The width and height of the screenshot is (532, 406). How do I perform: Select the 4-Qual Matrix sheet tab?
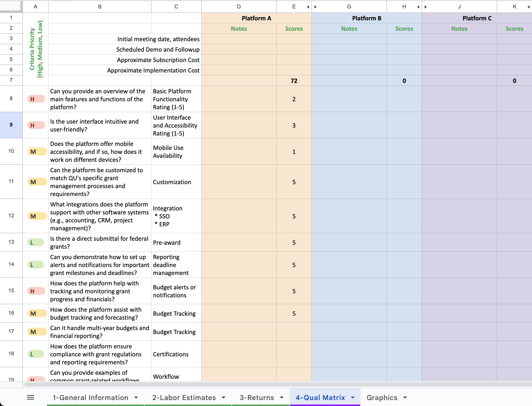pyautogui.click(x=320, y=398)
